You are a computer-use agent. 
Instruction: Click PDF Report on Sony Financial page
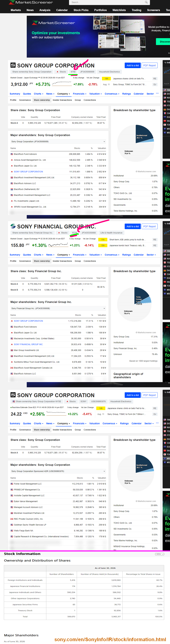[x=150, y=226]
